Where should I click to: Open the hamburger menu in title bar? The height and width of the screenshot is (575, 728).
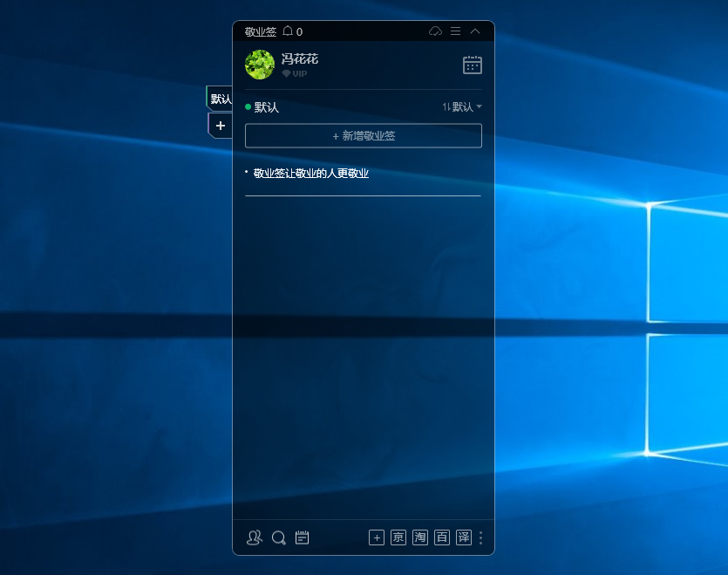pyautogui.click(x=455, y=31)
